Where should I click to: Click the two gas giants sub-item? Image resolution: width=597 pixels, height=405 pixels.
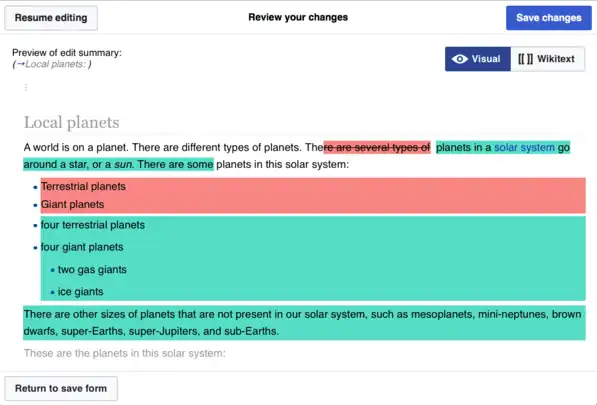coord(92,269)
